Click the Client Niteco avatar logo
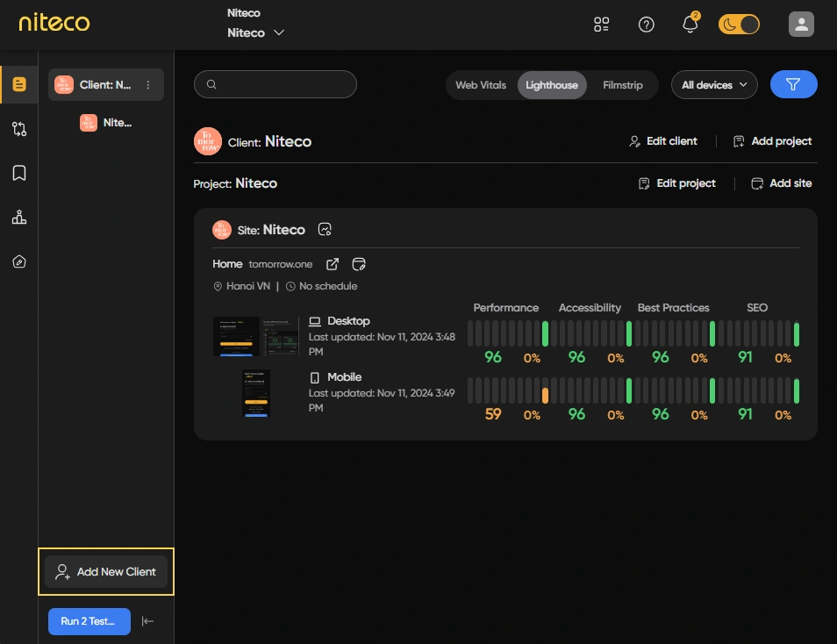Image resolution: width=837 pixels, height=644 pixels. tap(208, 141)
